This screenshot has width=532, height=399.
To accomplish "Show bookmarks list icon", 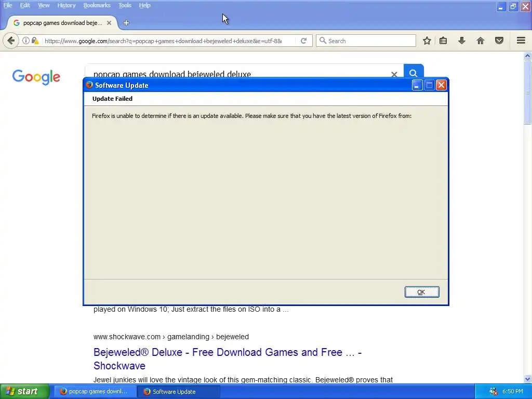I will point(443,41).
